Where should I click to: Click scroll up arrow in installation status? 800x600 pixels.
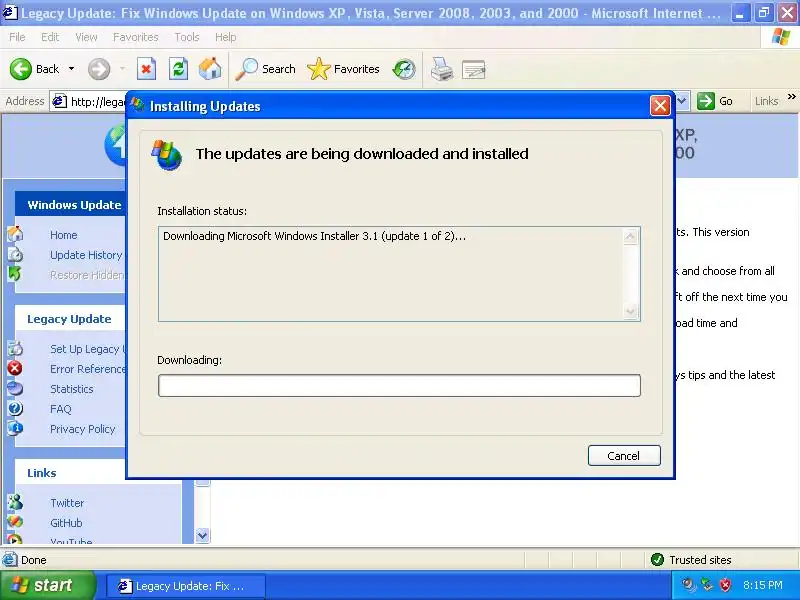tap(631, 237)
